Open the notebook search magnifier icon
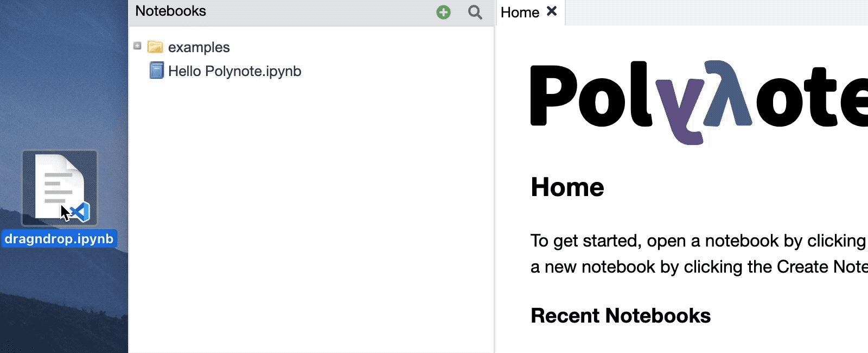The image size is (868, 353). (x=475, y=12)
